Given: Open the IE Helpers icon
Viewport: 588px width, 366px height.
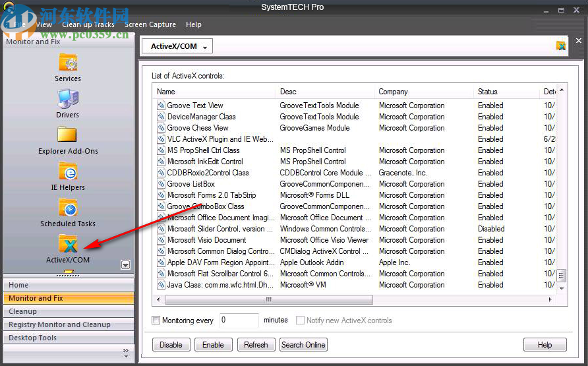Looking at the screenshot, I should point(68,171).
